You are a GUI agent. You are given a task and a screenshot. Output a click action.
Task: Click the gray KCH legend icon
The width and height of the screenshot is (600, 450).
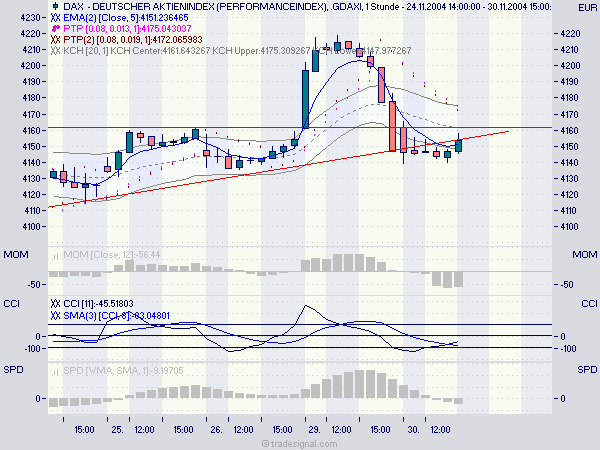click(x=55, y=51)
